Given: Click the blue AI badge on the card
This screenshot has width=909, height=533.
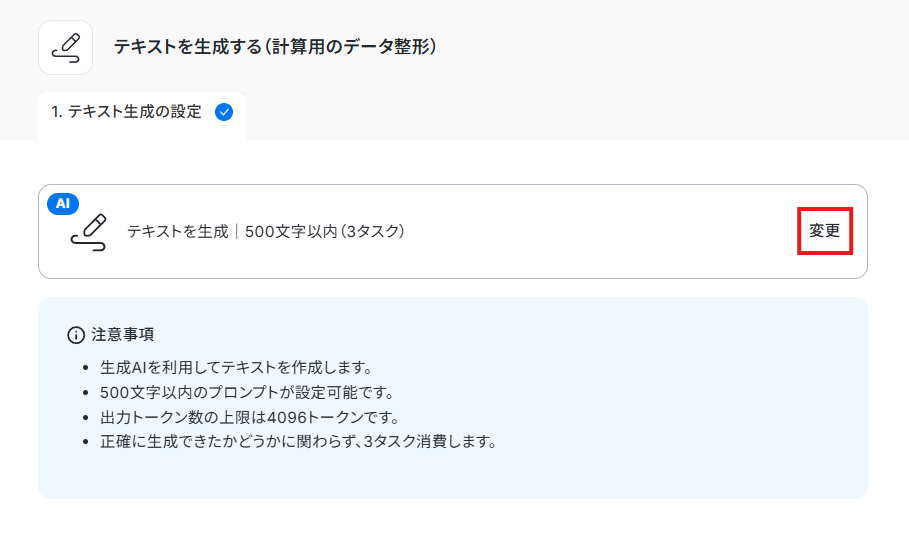Looking at the screenshot, I should [63, 204].
